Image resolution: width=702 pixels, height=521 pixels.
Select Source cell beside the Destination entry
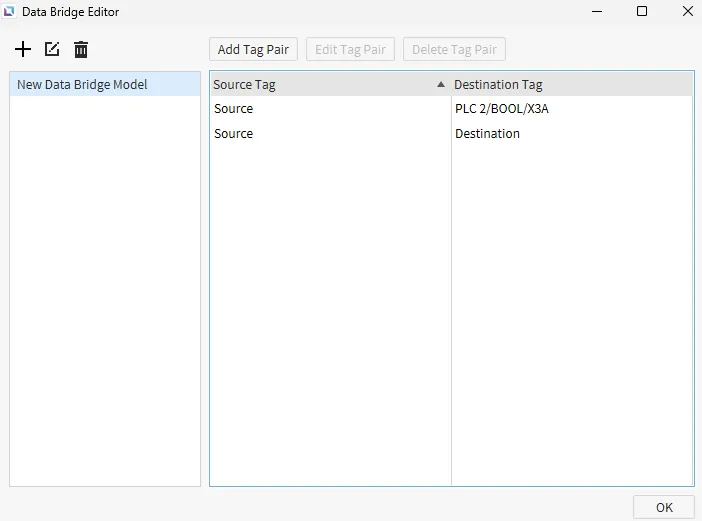click(x=234, y=134)
